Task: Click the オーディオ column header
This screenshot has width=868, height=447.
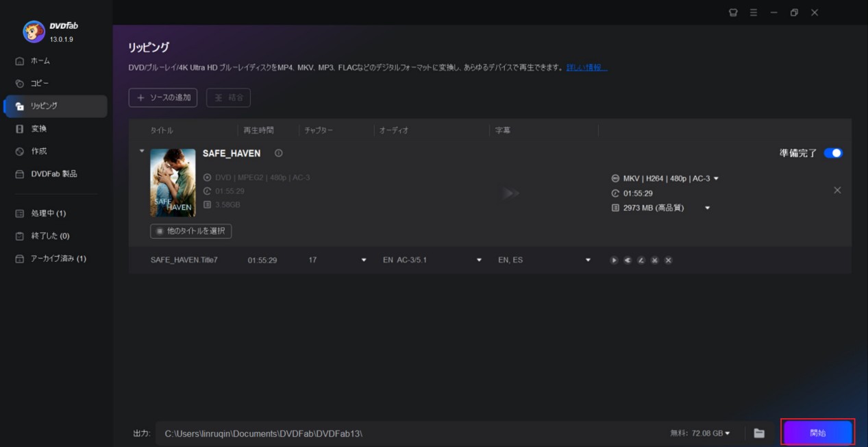Action: [394, 130]
